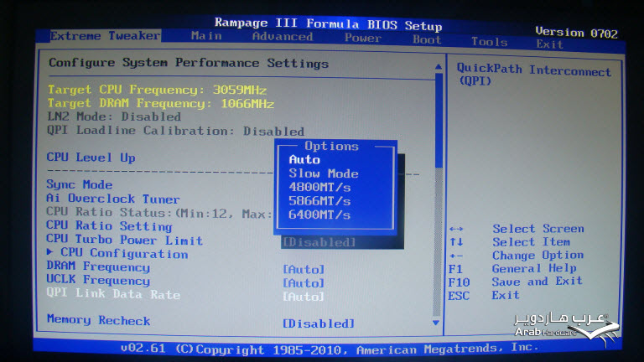This screenshot has width=644, height=362.
Task: Switch to the Advanced tab
Action: (283, 37)
